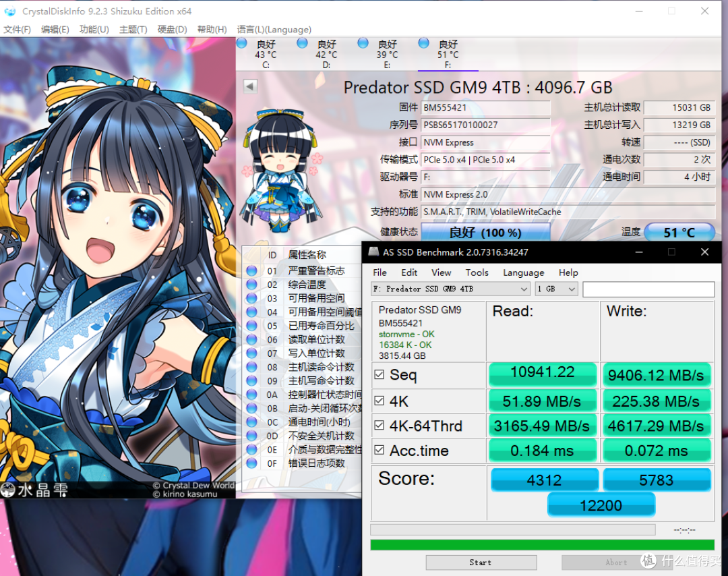728x576 pixels.
Task: Uncheck the 4K benchmark checkbox
Action: [380, 401]
